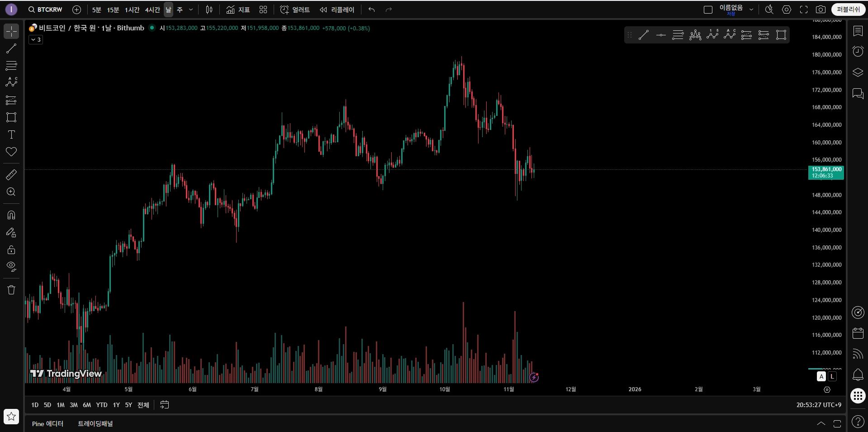Select rectangle in the floating drawing toolbar
The image size is (868, 432).
[781, 35]
